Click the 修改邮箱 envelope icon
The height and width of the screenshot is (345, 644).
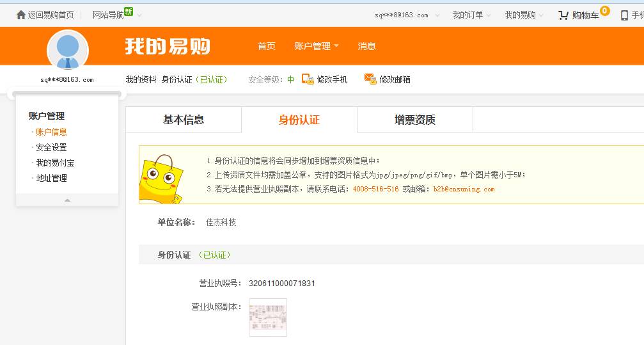(x=370, y=79)
